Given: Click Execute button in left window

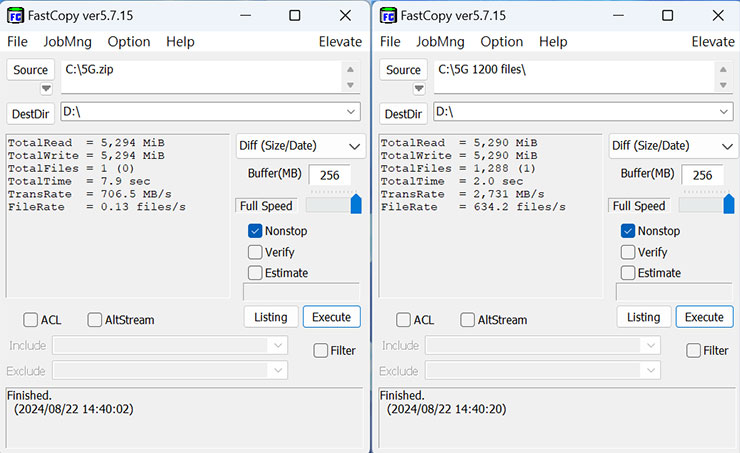Looking at the screenshot, I should click(x=331, y=317).
